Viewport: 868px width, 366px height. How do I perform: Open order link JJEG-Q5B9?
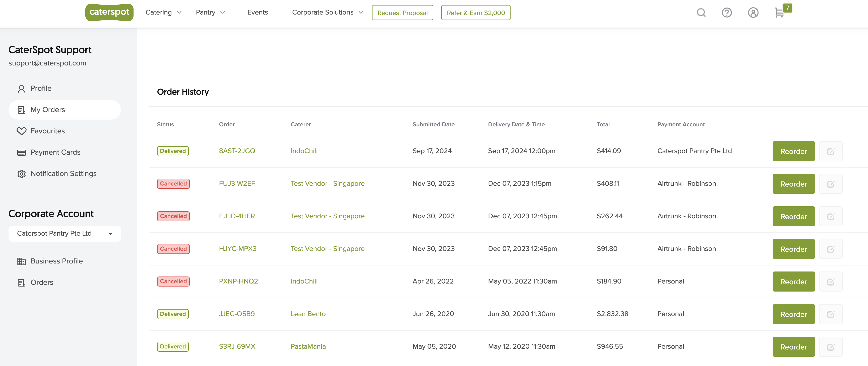(x=237, y=314)
